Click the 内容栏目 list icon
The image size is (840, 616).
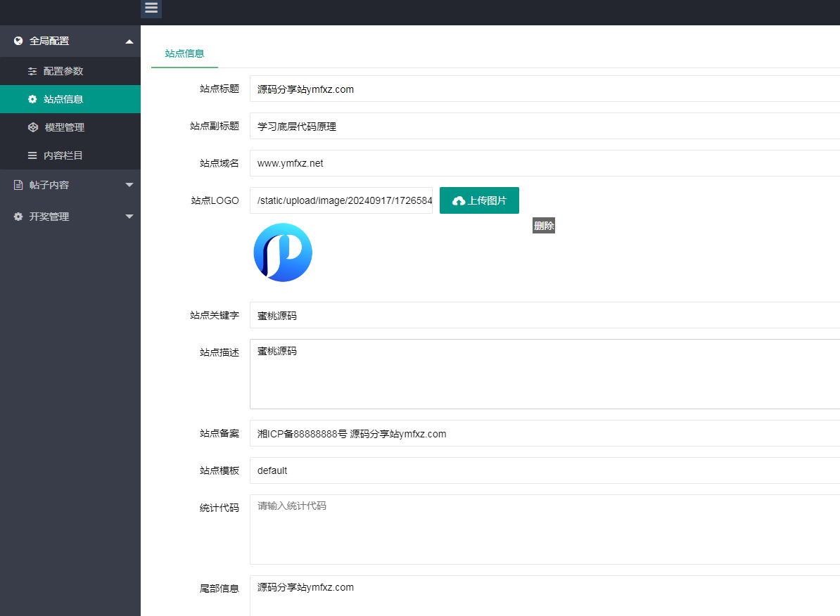32,155
